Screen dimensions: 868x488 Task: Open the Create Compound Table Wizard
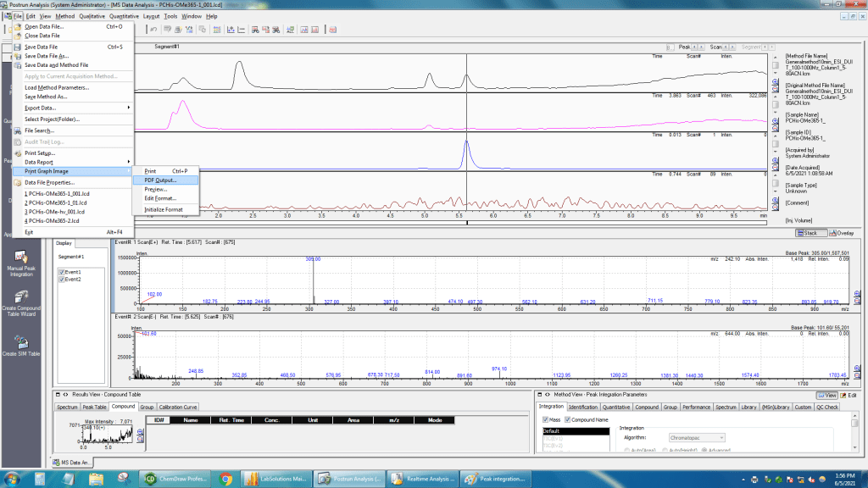pos(20,296)
